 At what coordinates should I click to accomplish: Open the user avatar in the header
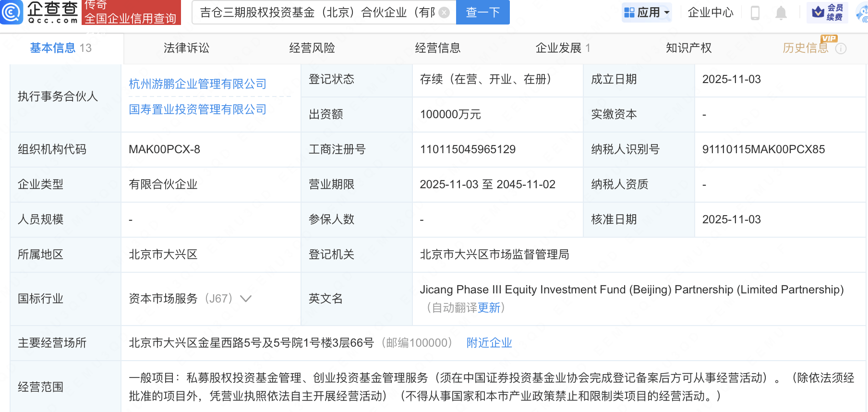[862, 12]
